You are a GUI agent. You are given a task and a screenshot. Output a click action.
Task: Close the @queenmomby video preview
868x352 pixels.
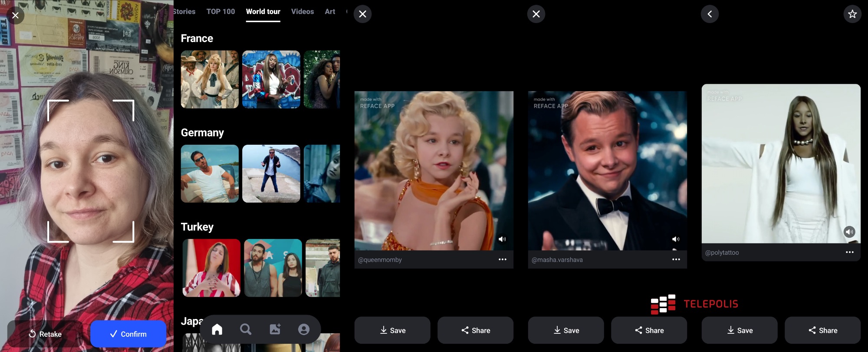pos(362,14)
